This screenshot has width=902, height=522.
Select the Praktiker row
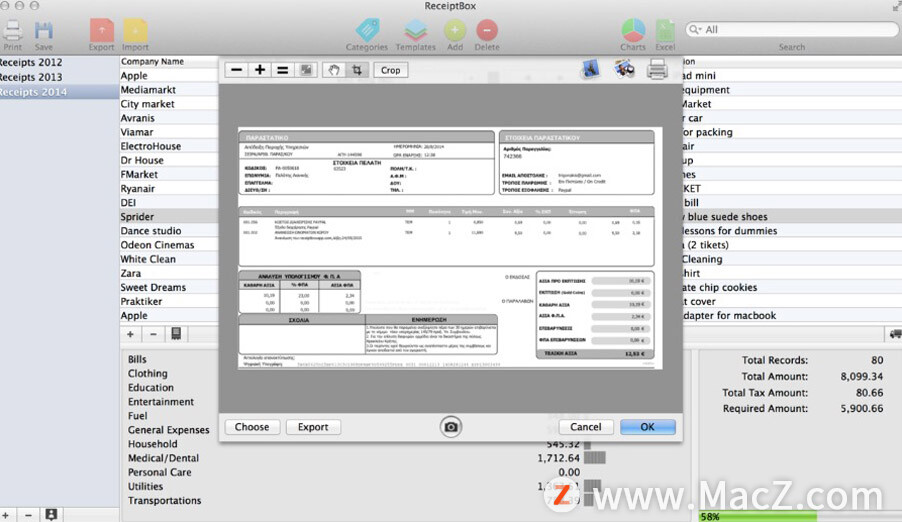coord(169,302)
